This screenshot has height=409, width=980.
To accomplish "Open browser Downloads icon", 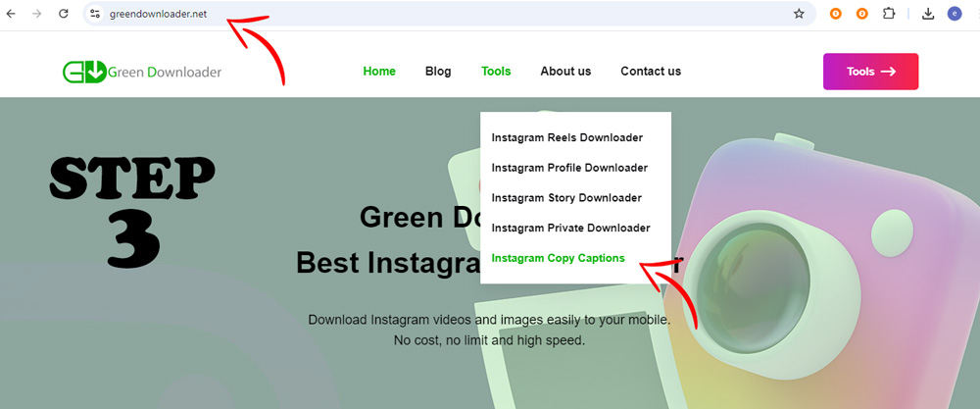I will click(928, 14).
